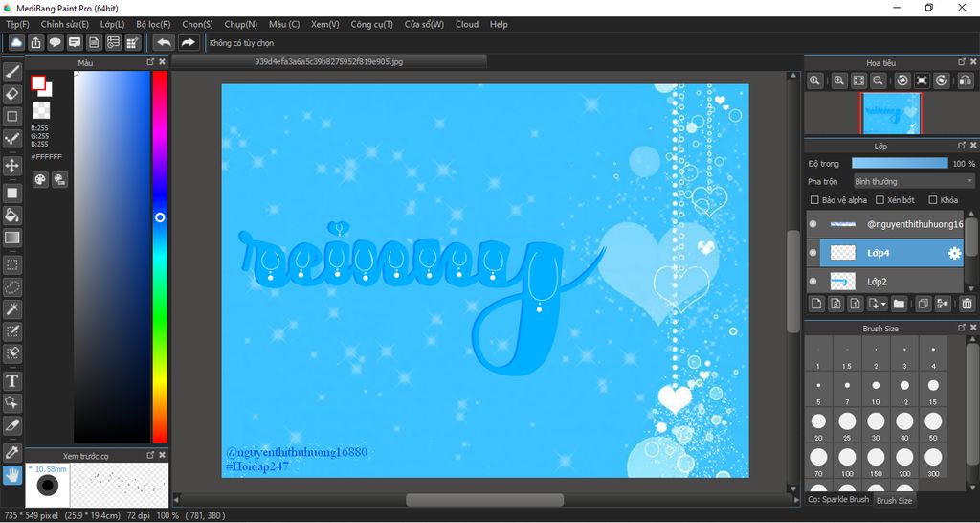Toggle visibility of Lớp4 layer
The image size is (980, 523).
pos(813,253)
